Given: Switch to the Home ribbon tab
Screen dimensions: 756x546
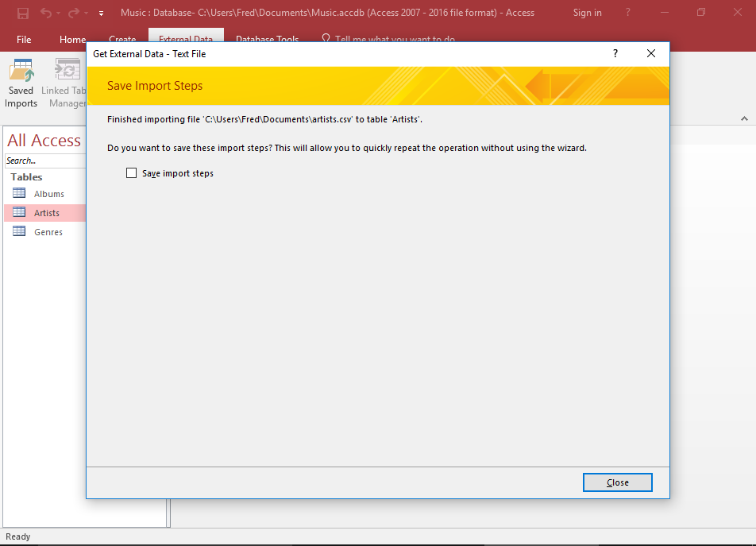Looking at the screenshot, I should pos(72,40).
